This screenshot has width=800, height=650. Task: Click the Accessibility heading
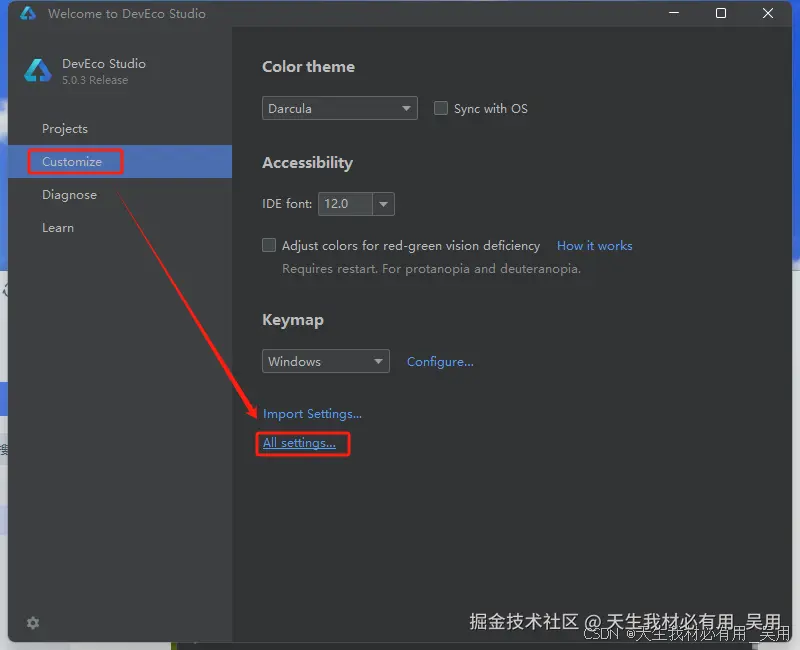(x=307, y=163)
